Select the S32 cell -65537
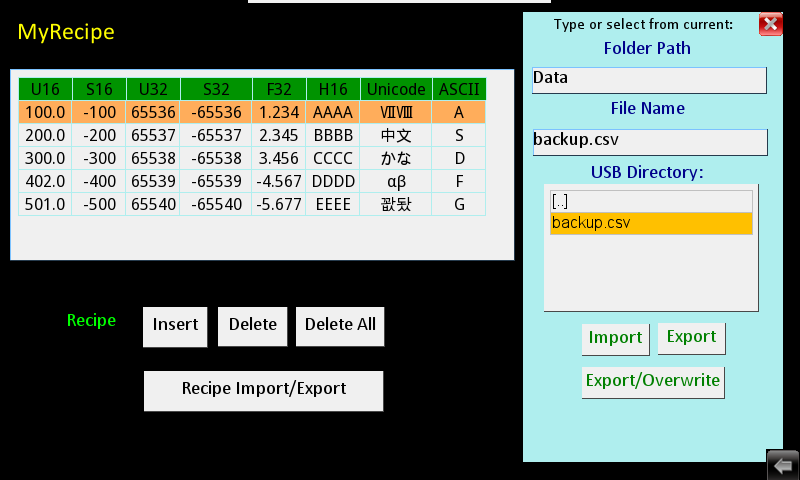The height and width of the screenshot is (480, 800). (216, 135)
